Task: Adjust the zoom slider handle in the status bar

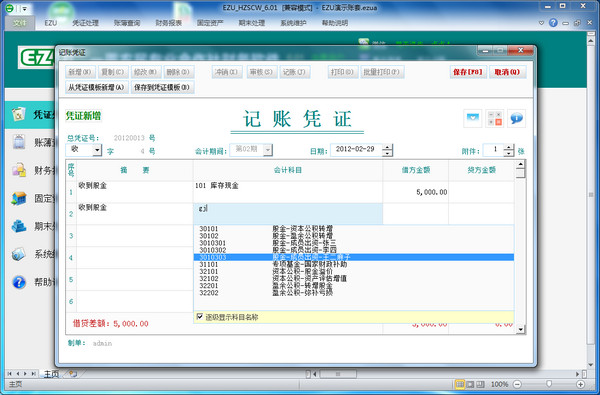Action: (x=549, y=384)
